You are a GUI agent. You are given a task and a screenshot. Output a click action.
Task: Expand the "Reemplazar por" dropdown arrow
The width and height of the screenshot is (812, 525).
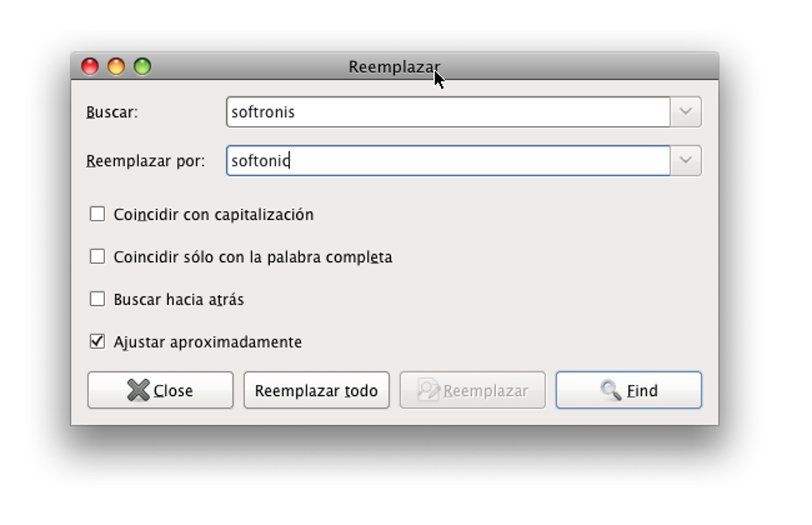[x=685, y=161]
